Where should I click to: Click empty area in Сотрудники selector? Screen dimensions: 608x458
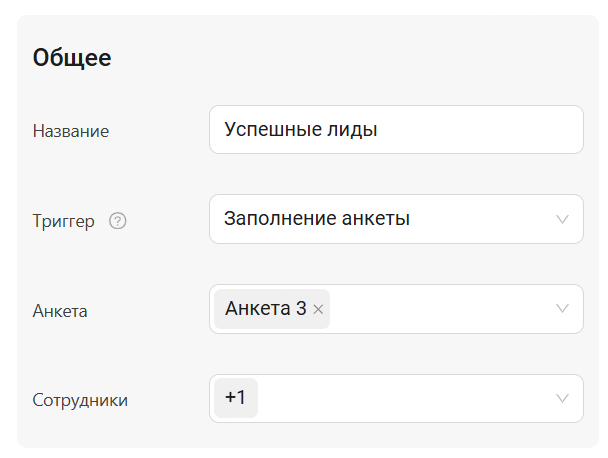(400, 399)
